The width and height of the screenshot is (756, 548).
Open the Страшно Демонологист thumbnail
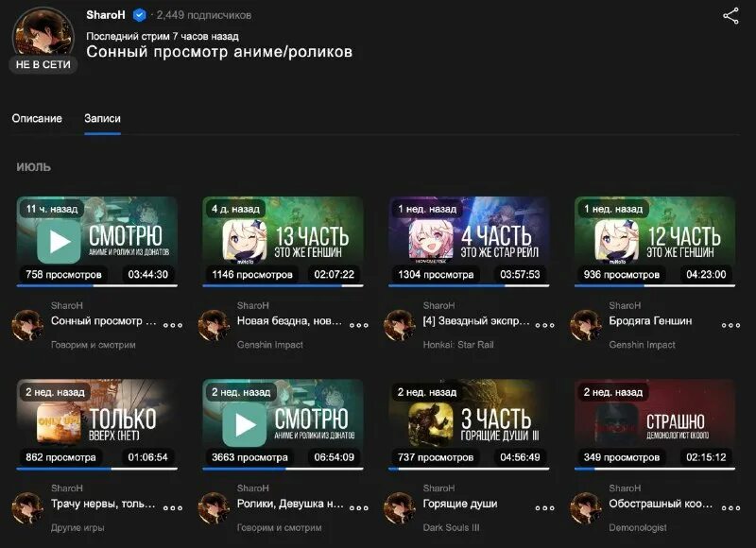coord(655,424)
